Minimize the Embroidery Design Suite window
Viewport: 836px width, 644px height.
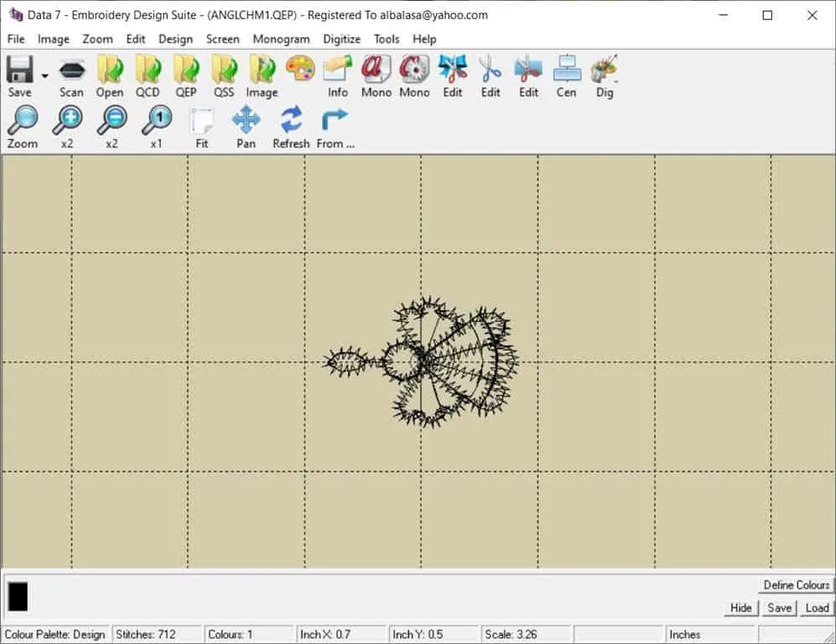pyautogui.click(x=723, y=15)
